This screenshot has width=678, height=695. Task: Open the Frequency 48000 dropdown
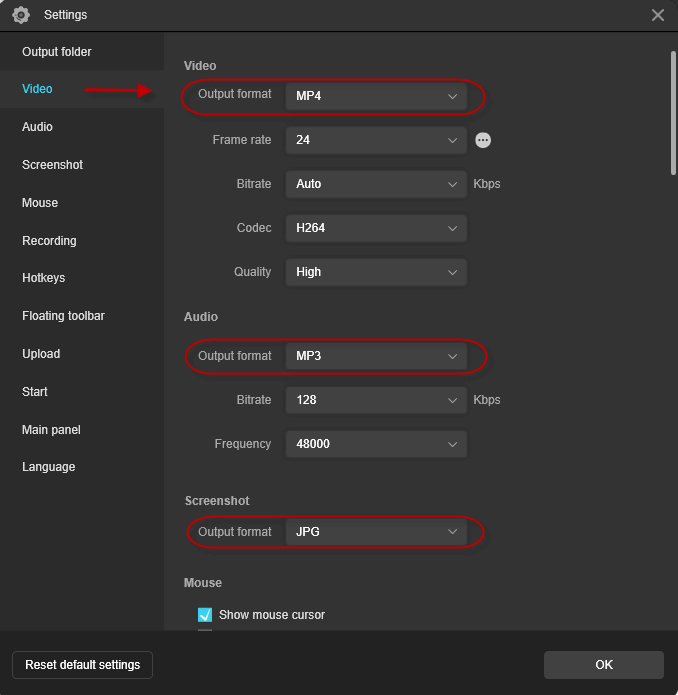(376, 444)
